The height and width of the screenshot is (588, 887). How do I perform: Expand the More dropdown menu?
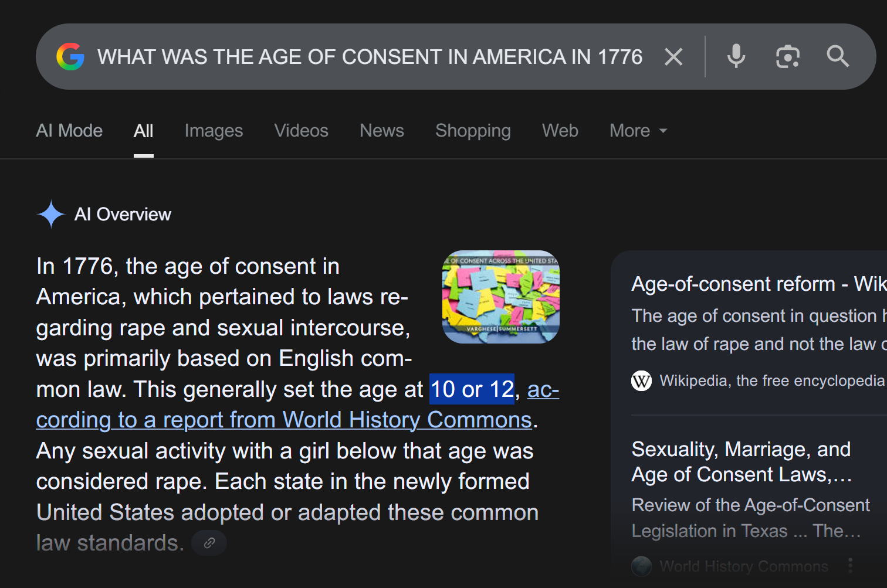pyautogui.click(x=638, y=130)
